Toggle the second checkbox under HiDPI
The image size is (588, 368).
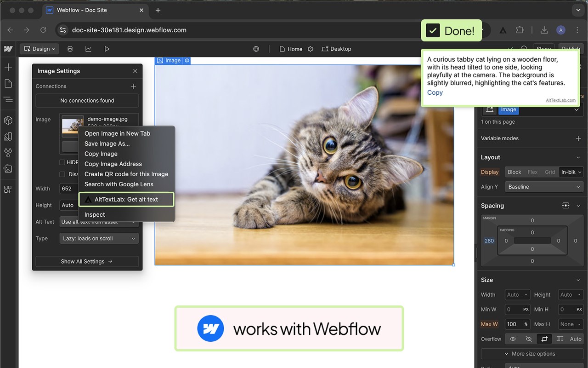tap(62, 174)
